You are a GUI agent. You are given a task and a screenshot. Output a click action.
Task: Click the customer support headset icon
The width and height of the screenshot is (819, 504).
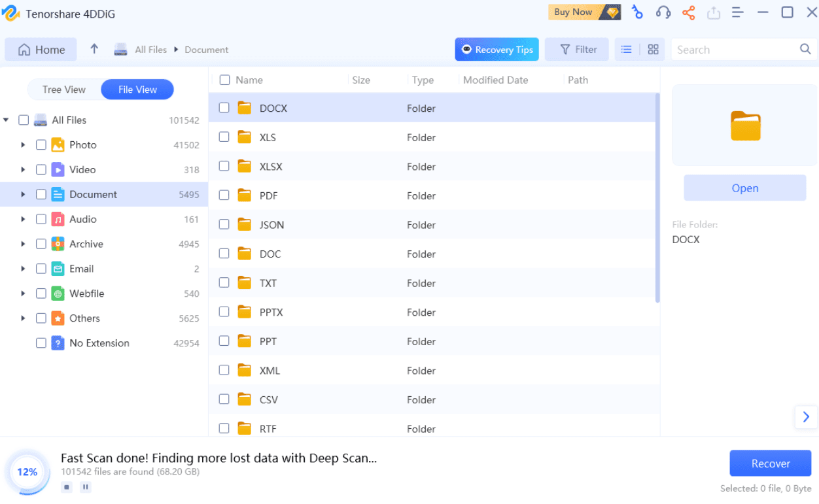[x=663, y=12]
